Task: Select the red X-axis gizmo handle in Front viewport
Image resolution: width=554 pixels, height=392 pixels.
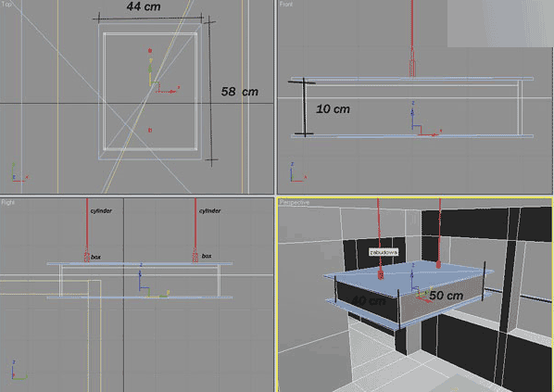Action: click(431, 133)
